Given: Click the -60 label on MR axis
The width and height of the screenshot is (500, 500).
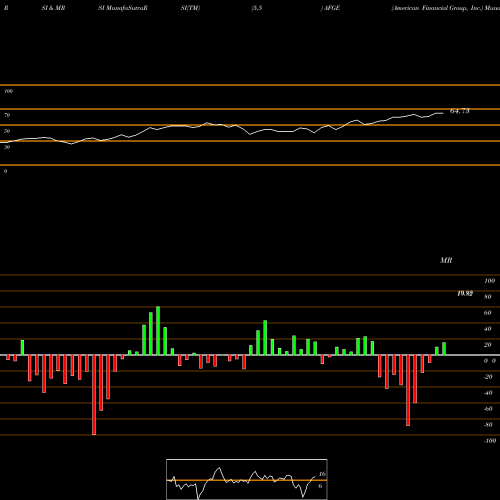Looking at the screenshot, I should tap(488, 409).
